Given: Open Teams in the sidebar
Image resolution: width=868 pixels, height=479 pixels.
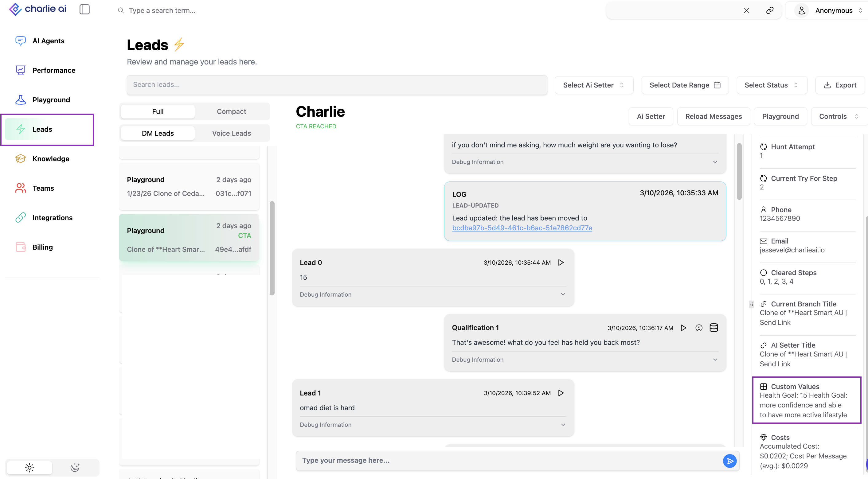Looking at the screenshot, I should coord(43,188).
